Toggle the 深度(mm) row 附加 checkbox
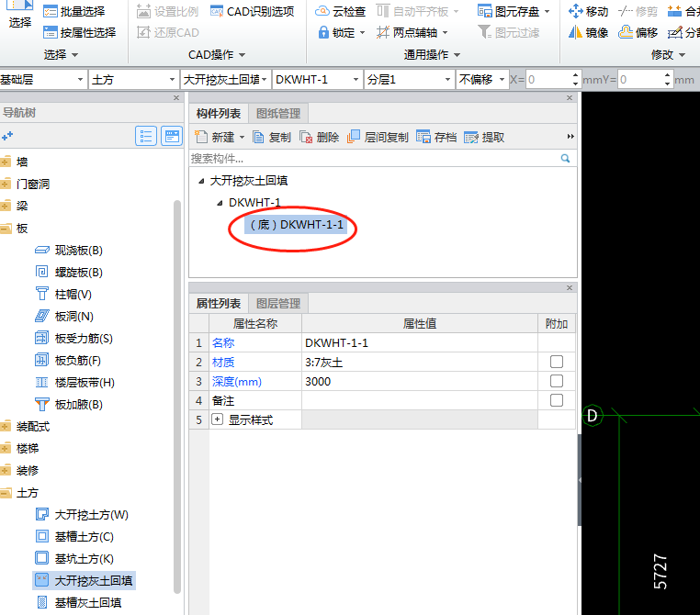The height and width of the screenshot is (615, 700). [557, 381]
